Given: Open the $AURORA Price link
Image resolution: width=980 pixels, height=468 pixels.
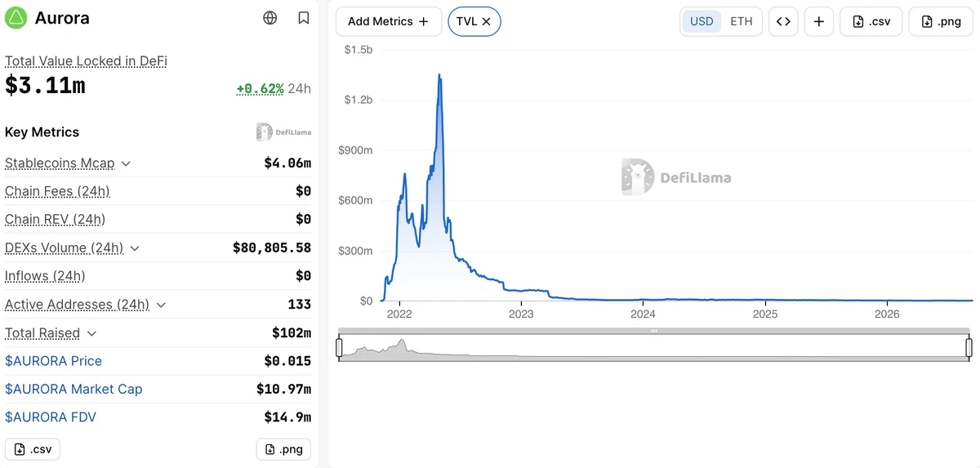Looking at the screenshot, I should click(x=53, y=361).
